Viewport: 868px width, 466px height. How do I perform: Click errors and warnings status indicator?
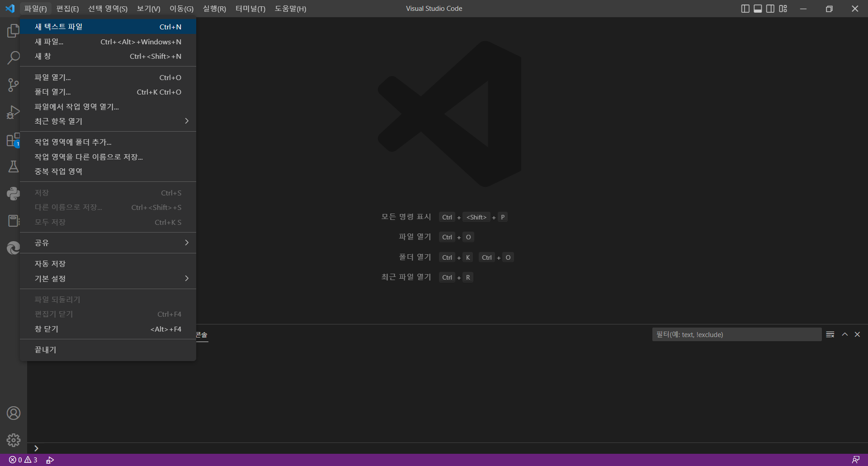(x=23, y=460)
